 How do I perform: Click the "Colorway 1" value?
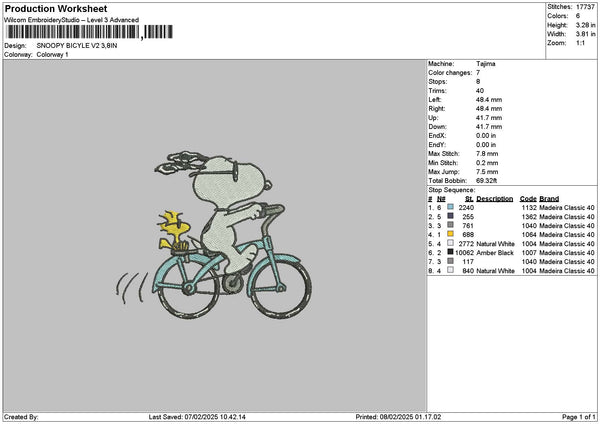click(x=52, y=55)
